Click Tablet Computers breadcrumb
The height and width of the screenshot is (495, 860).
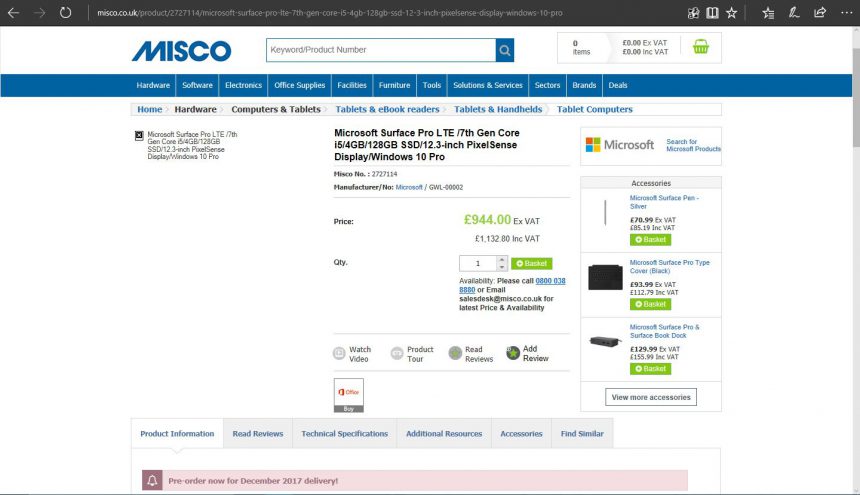tap(595, 110)
